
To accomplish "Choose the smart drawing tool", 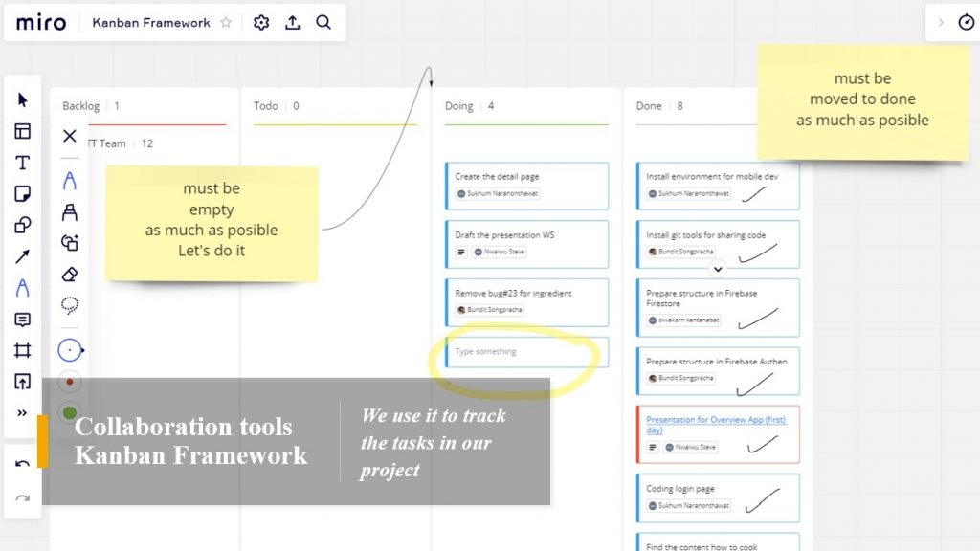I will click(x=69, y=242).
